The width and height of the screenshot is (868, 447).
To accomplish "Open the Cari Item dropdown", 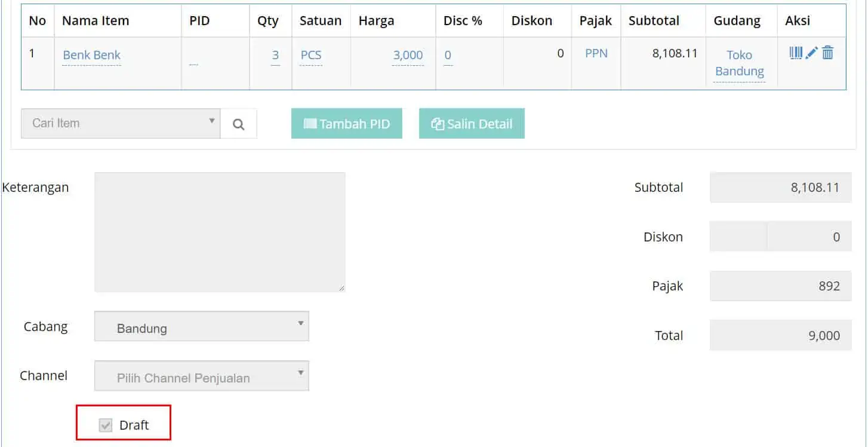I will point(121,124).
